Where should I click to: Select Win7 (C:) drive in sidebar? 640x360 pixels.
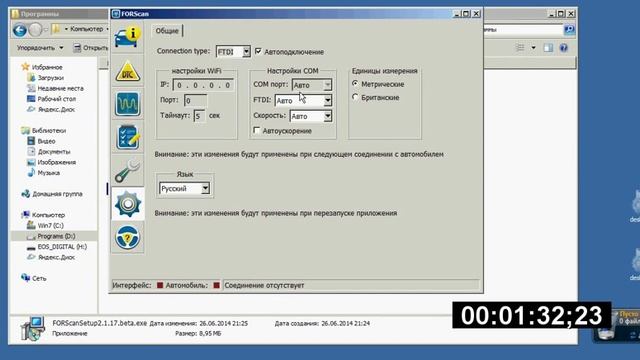click(50, 225)
